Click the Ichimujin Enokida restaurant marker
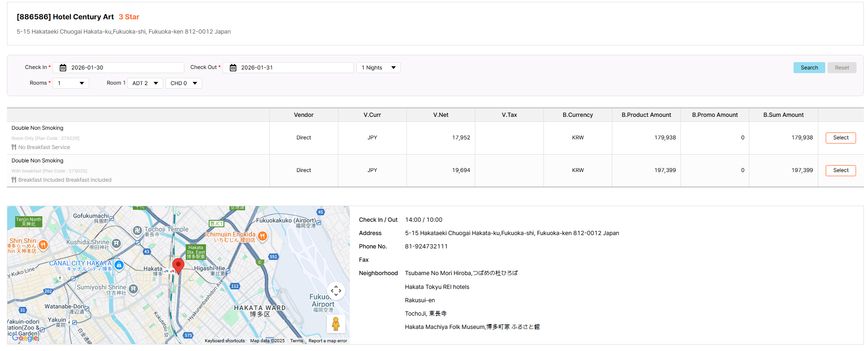Viewport: 868px width, 351px height. click(263, 236)
